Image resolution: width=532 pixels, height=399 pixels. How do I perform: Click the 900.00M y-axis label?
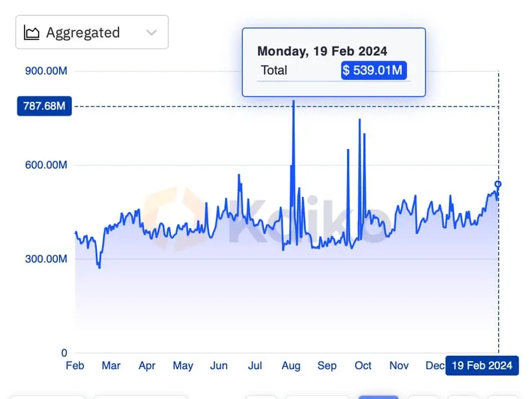[46, 71]
